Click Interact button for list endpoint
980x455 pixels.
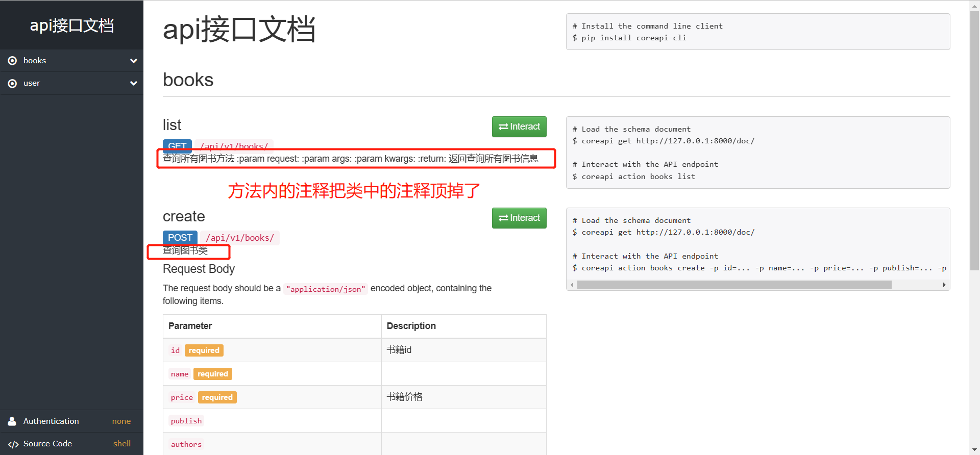coord(519,127)
